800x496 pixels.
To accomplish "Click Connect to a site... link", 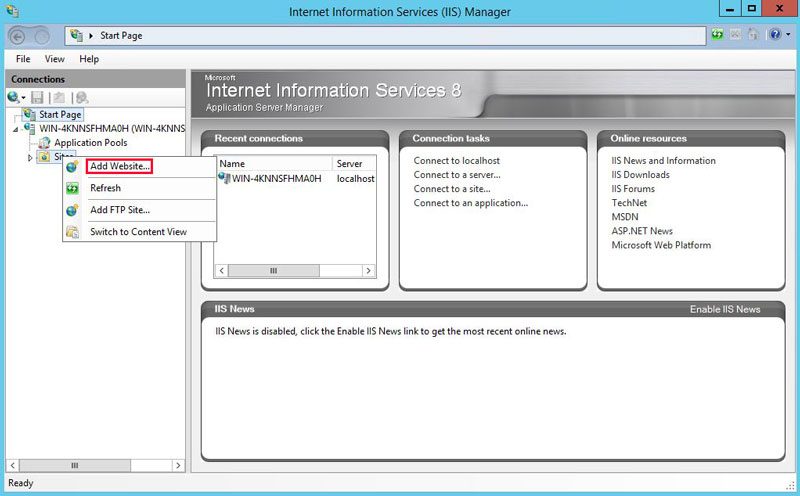I will [x=452, y=189].
